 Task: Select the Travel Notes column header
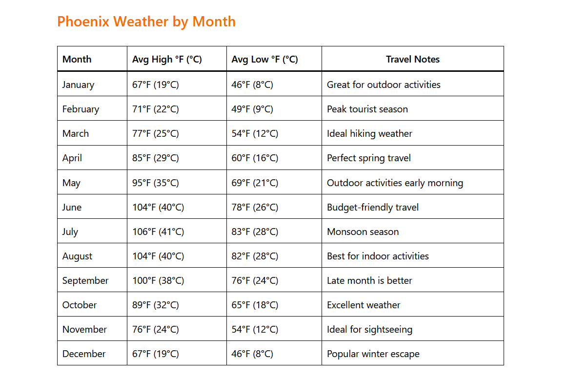(412, 59)
